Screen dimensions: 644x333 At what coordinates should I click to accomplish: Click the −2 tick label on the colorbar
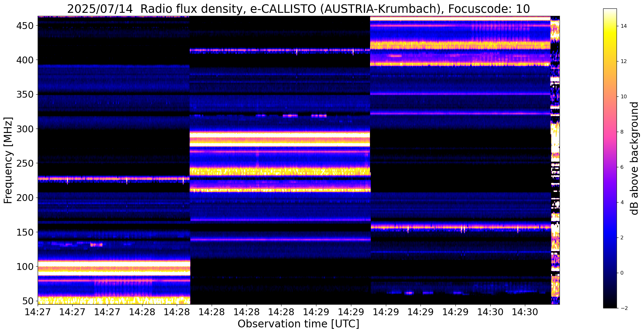(623, 308)
